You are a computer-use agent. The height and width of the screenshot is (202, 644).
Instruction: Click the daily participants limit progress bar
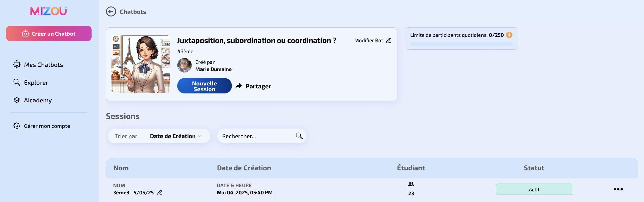[461, 44]
